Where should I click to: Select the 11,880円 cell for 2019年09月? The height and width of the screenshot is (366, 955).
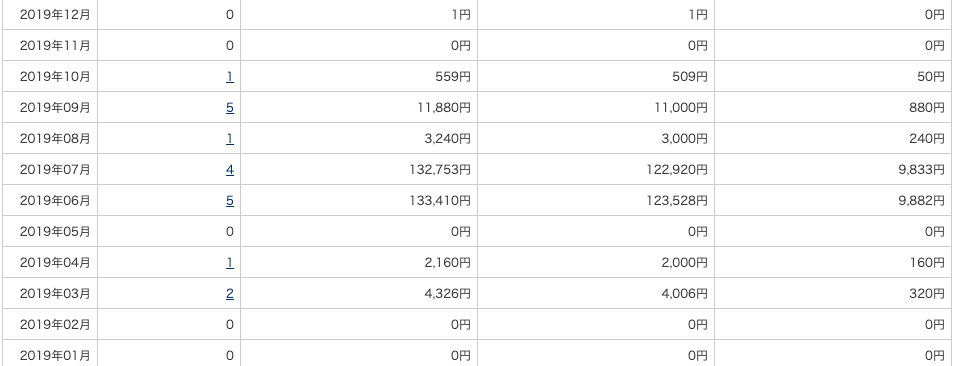pos(359,108)
